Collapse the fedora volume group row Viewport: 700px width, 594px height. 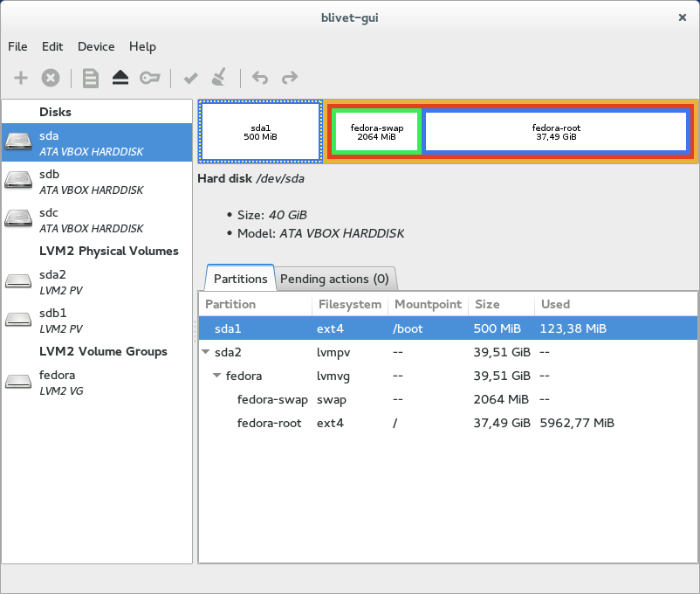(216, 376)
